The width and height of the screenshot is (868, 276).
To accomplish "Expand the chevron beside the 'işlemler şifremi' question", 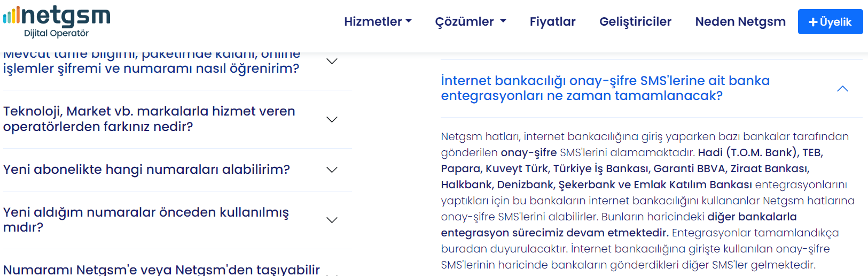I will 332,62.
